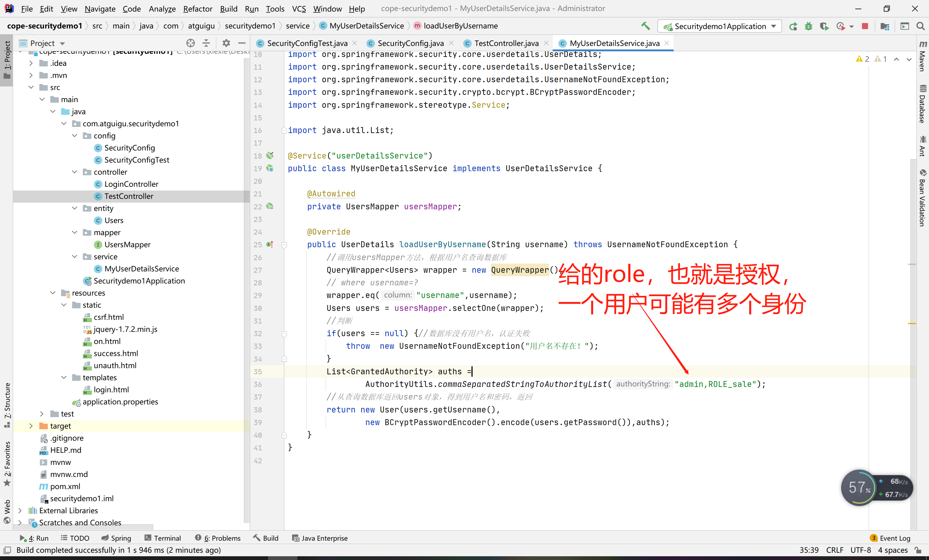The width and height of the screenshot is (929, 560).
Task: Open Search Everywhere with the magnifier icon
Action: coord(921,26)
